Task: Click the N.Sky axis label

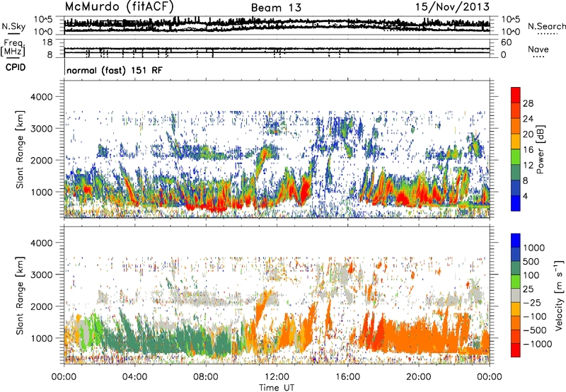Action: pyautogui.click(x=13, y=26)
